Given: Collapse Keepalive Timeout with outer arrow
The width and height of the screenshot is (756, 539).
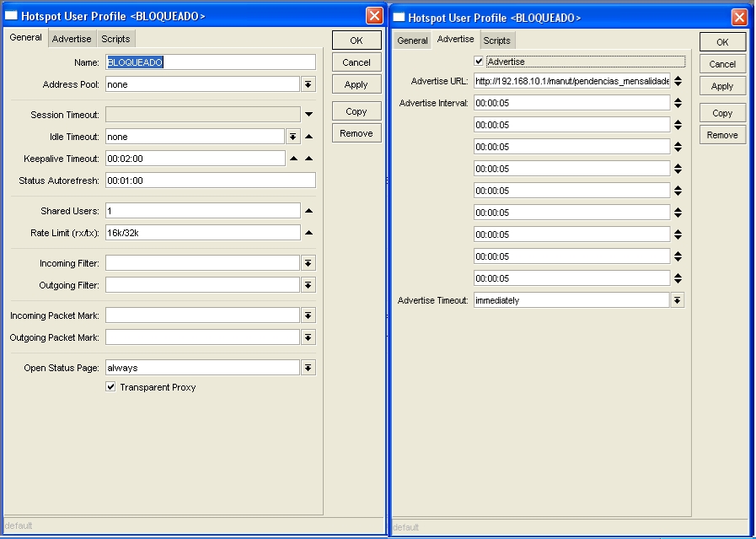Looking at the screenshot, I should pyautogui.click(x=309, y=159).
